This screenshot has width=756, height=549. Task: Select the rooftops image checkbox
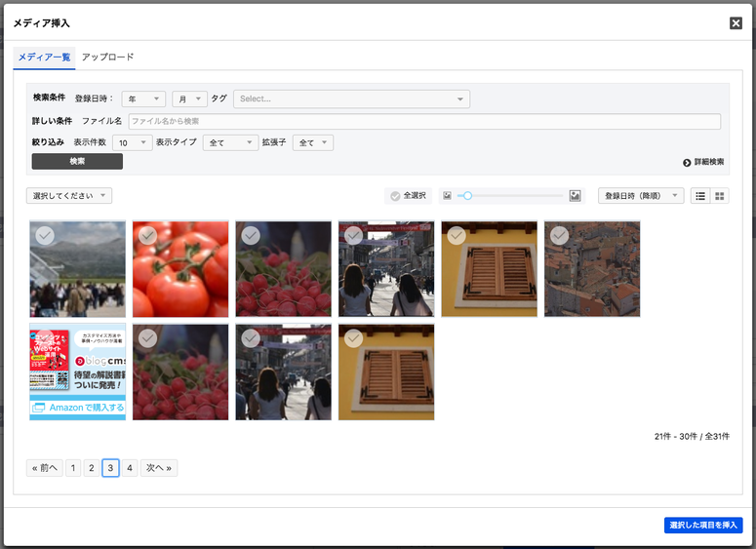pos(559,235)
